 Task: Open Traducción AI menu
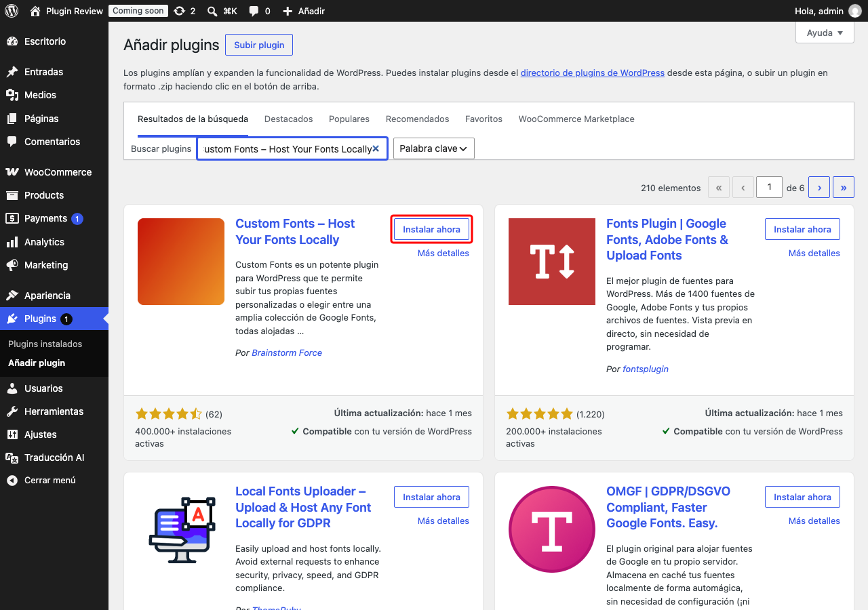pos(54,457)
